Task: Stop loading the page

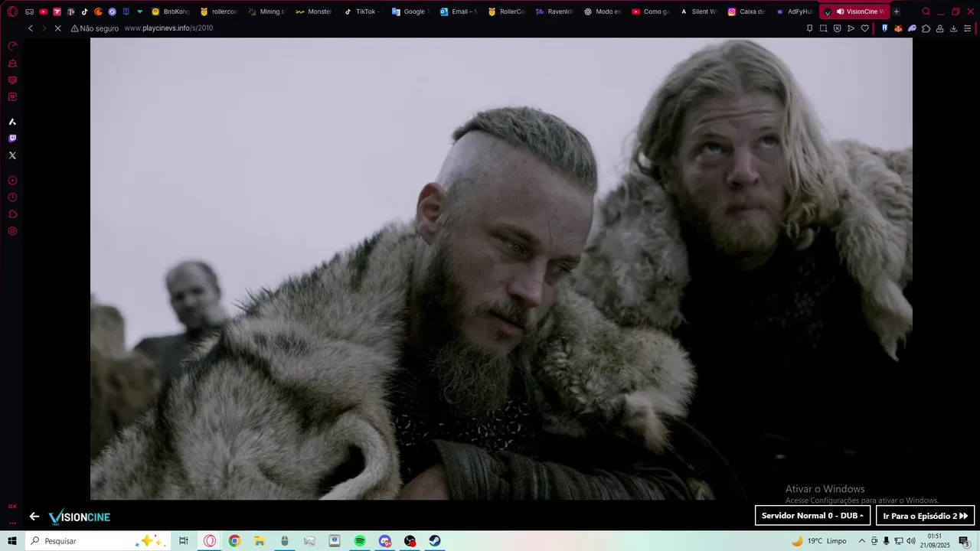Action: click(57, 28)
